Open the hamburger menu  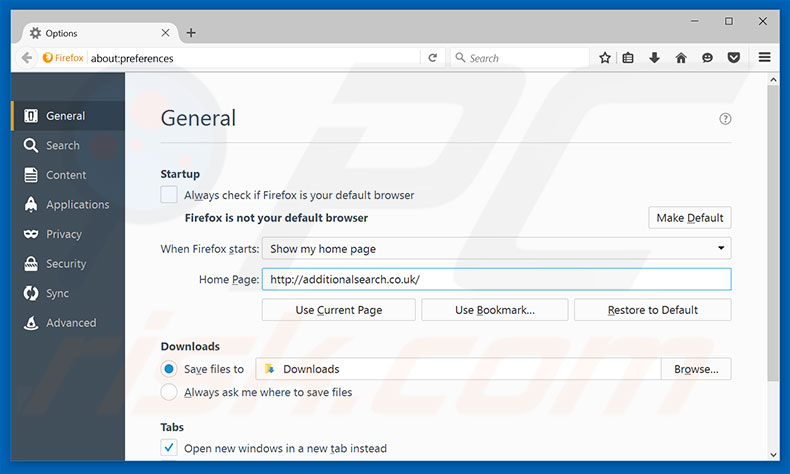click(x=764, y=57)
